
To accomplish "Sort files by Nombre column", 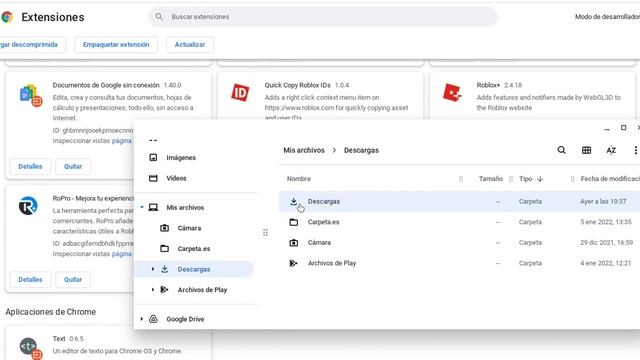I will 298,179.
